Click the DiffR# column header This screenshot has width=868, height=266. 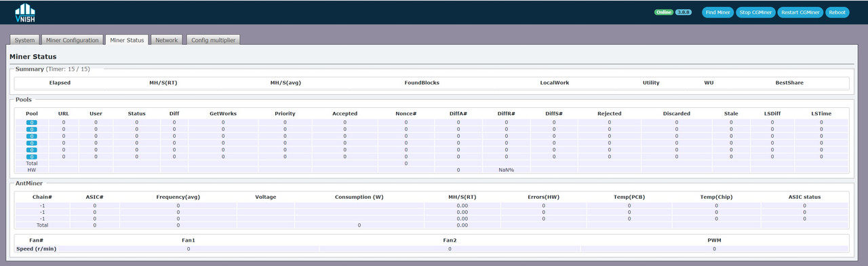506,113
